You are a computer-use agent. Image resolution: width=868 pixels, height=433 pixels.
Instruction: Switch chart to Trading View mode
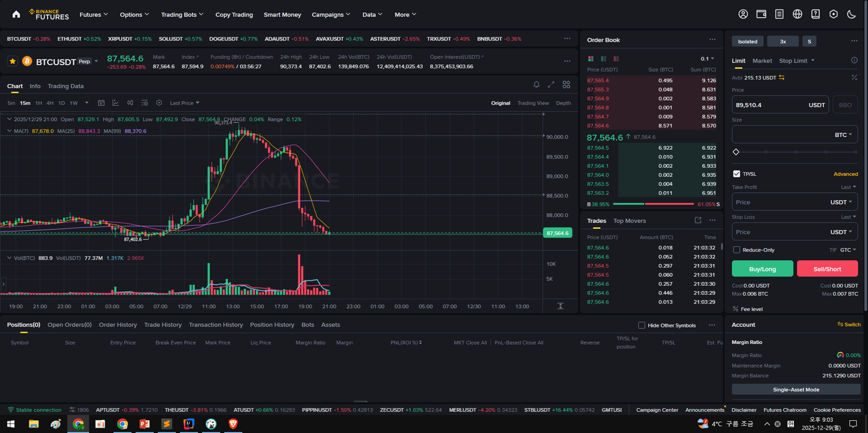[x=533, y=103]
